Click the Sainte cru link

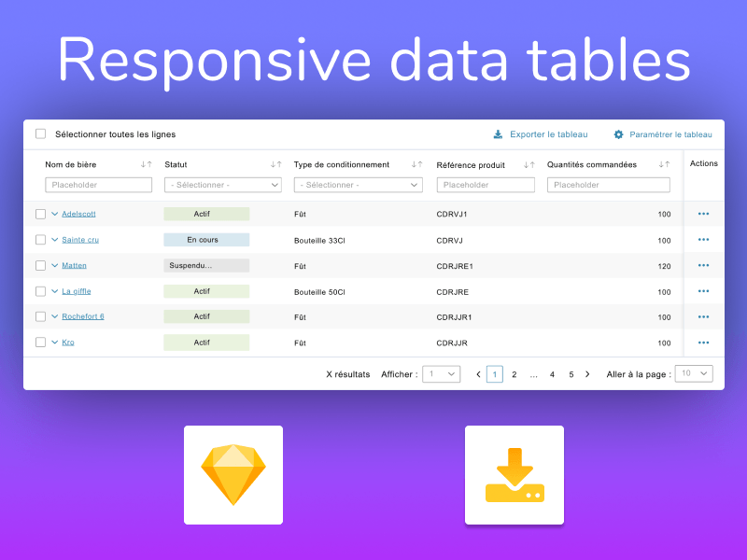click(x=79, y=240)
